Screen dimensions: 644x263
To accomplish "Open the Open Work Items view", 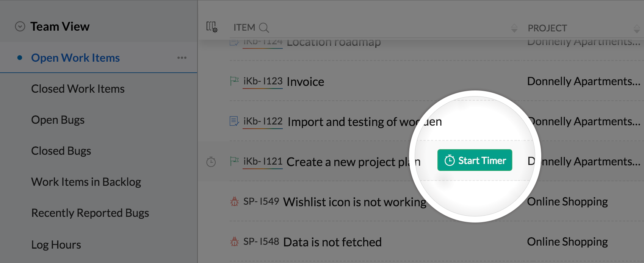I will click(x=75, y=58).
